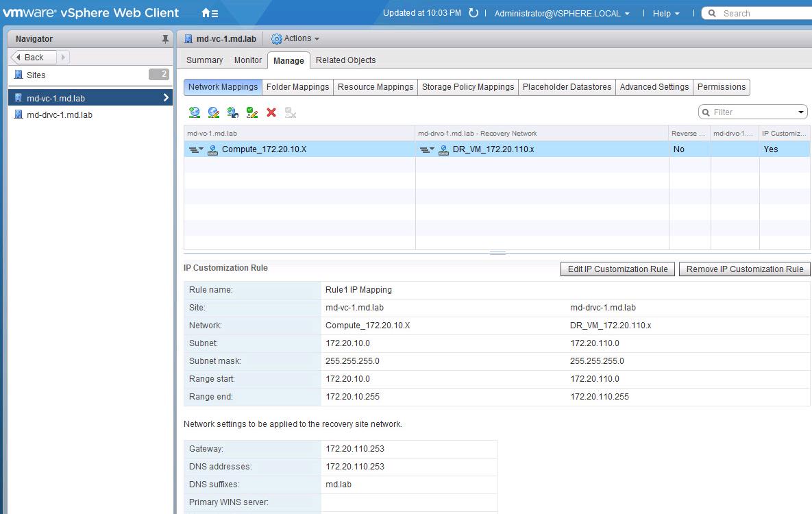Screen dimensions: 812x514
Task: Expand the Filter options dropdown arrow
Action: pos(800,112)
